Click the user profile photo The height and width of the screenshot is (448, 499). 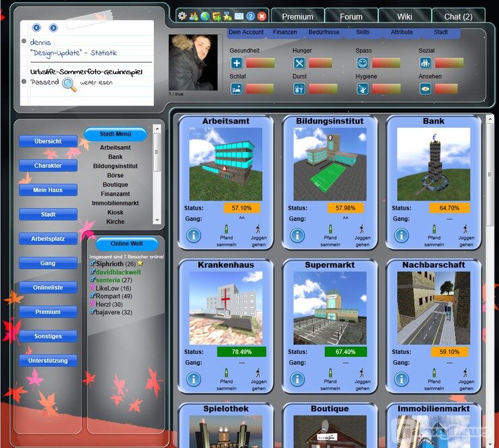(193, 62)
